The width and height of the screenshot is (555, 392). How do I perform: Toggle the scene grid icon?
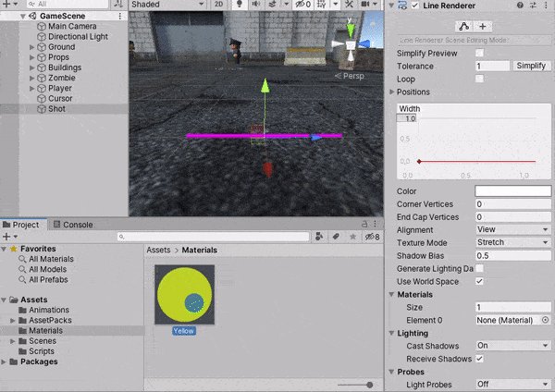click(321, 5)
